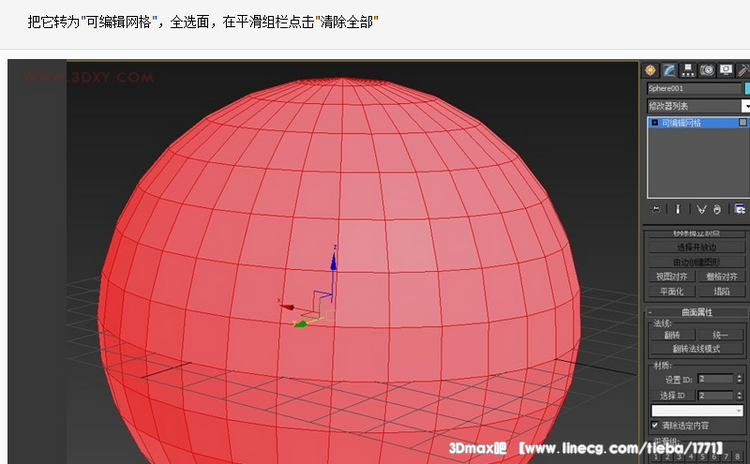Click the blue Z axis gizmo arrow
Image resolution: width=750 pixels, height=464 pixels.
point(333,262)
